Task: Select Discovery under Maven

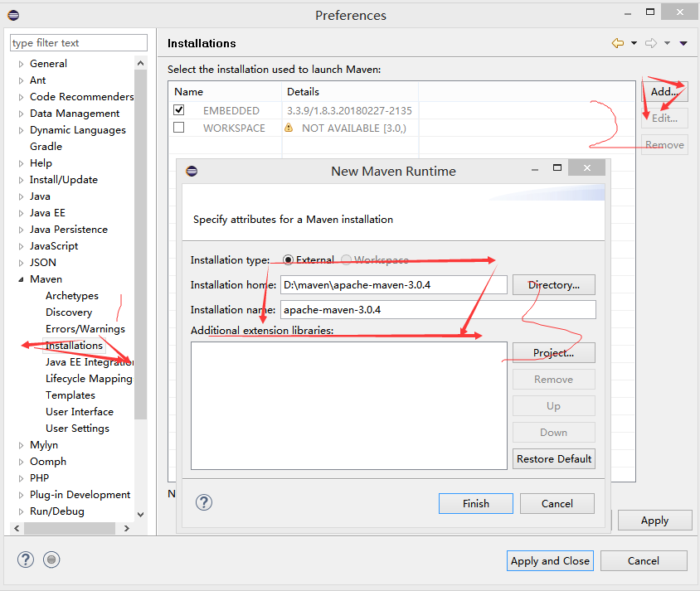Action: [69, 312]
